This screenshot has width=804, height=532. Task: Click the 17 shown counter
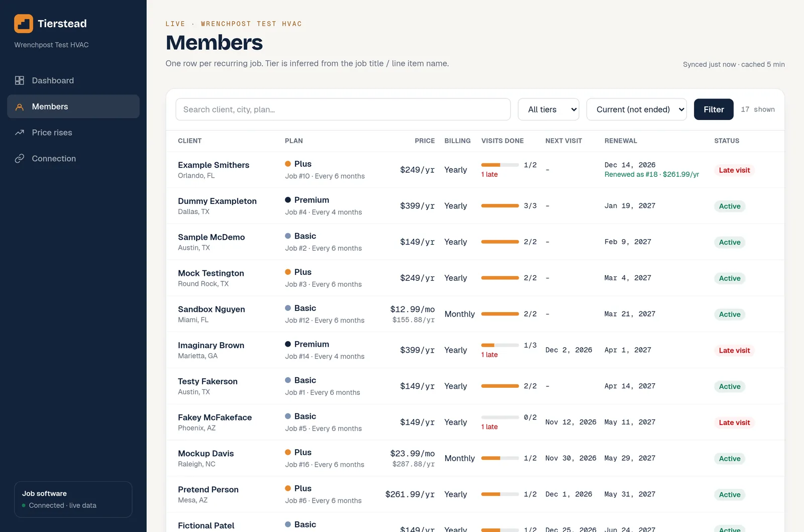[758, 110]
